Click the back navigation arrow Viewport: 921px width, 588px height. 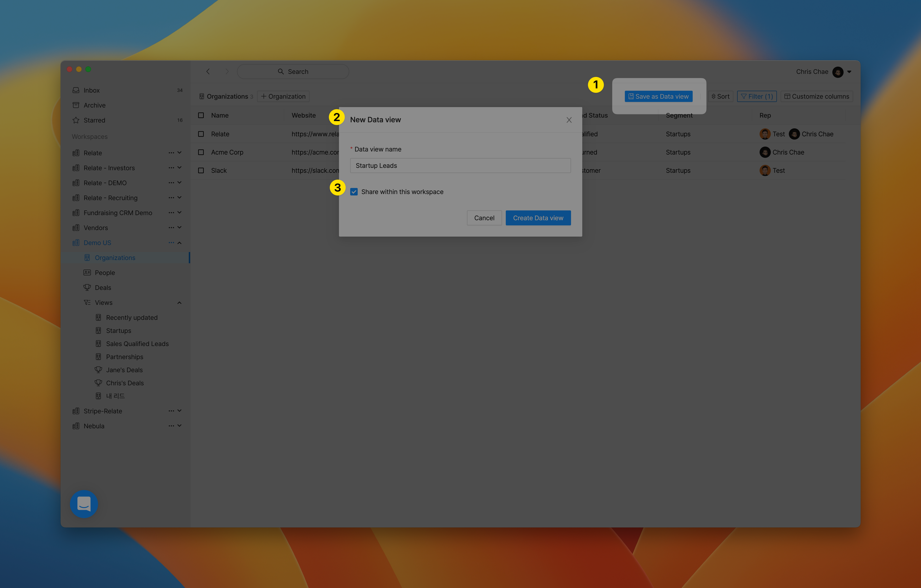(208, 72)
